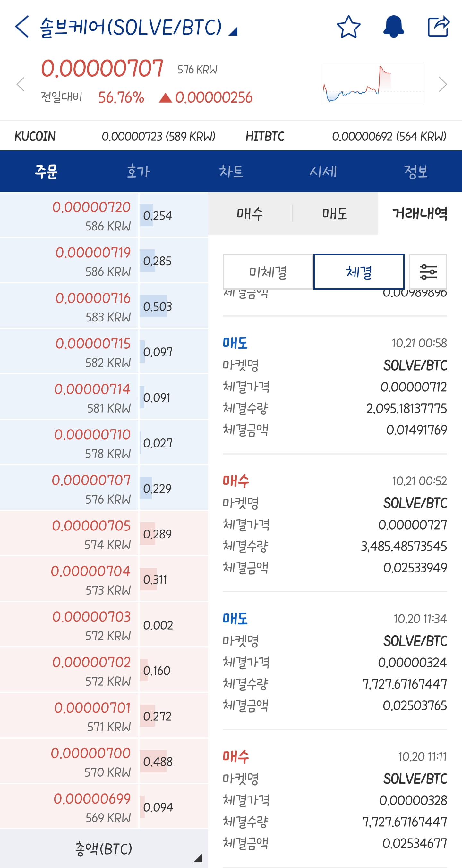462x868 pixels.
Task: Select ask price 0.00000714
Action: coord(69,397)
